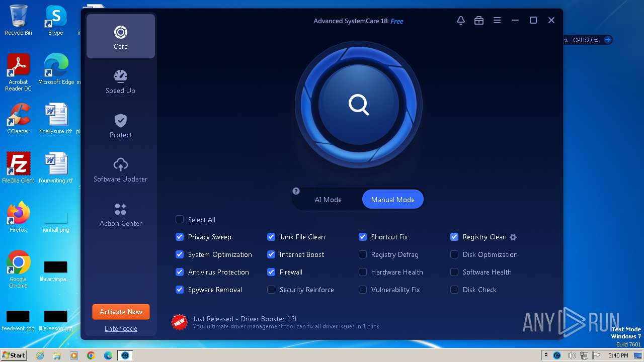Select Microsoft Edge desktop shortcut
The height and width of the screenshot is (362, 644).
pos(56,69)
